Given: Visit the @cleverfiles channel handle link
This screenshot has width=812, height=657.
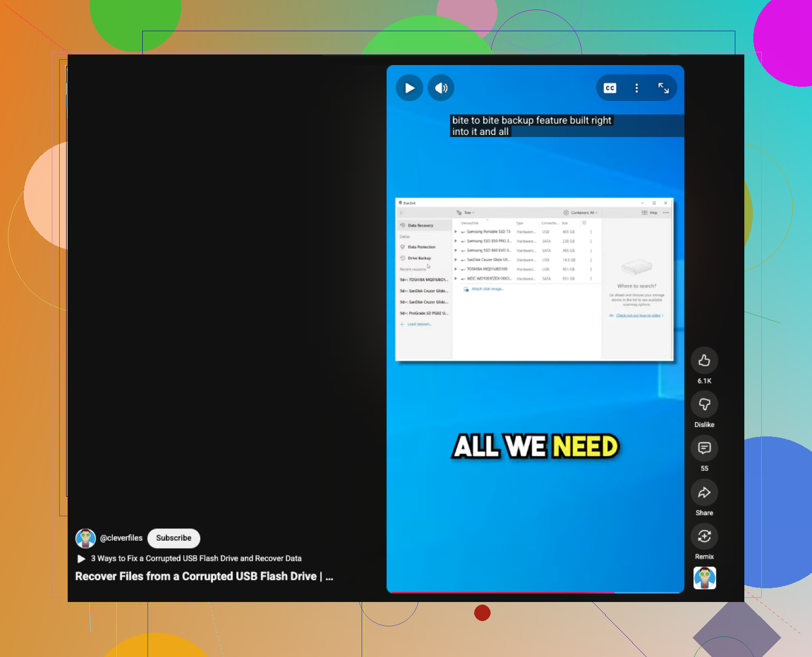Looking at the screenshot, I should tap(121, 538).
